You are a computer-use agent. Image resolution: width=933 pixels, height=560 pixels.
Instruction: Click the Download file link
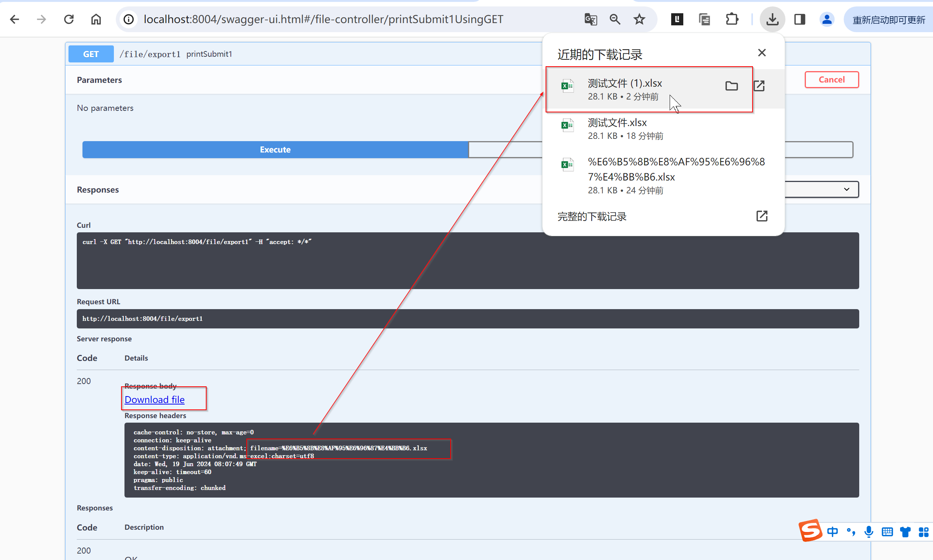154,400
